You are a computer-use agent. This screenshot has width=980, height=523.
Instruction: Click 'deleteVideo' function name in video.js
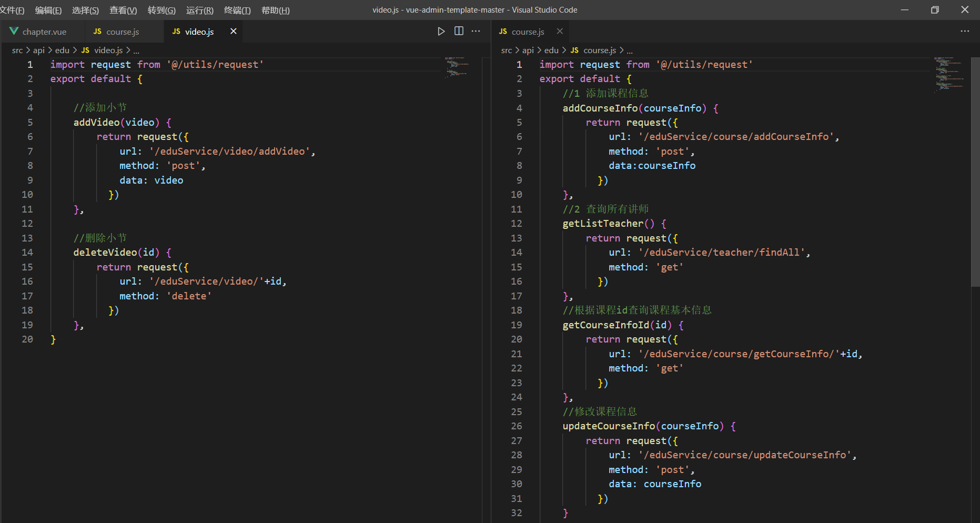[x=105, y=253]
